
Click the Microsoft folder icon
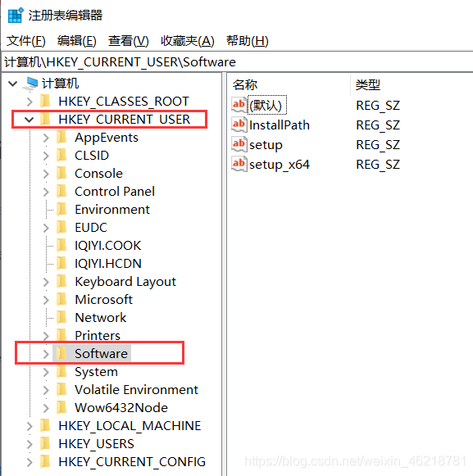[61, 299]
